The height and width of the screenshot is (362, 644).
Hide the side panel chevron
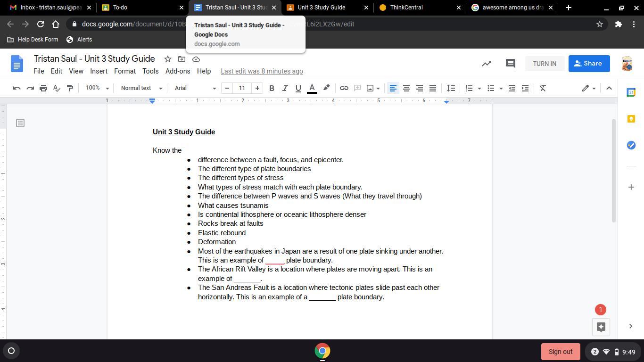pos(631,326)
